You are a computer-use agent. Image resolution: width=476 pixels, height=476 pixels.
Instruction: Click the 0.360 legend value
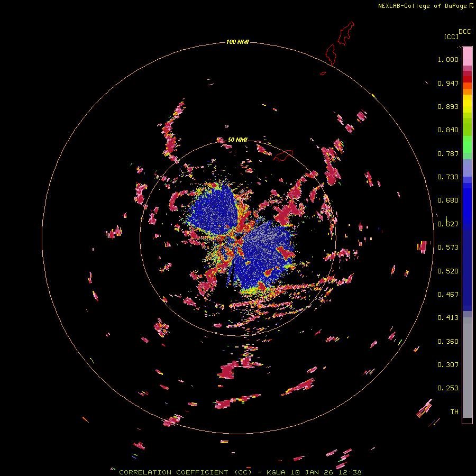[x=448, y=342]
